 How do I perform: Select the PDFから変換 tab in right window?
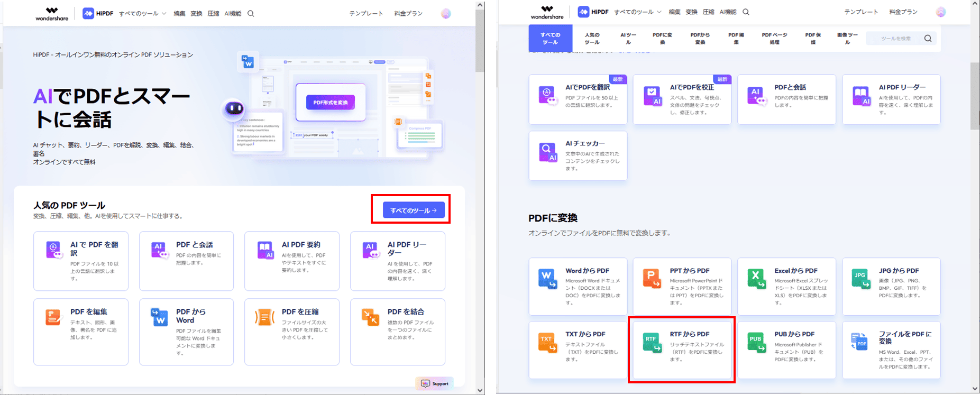point(700,38)
